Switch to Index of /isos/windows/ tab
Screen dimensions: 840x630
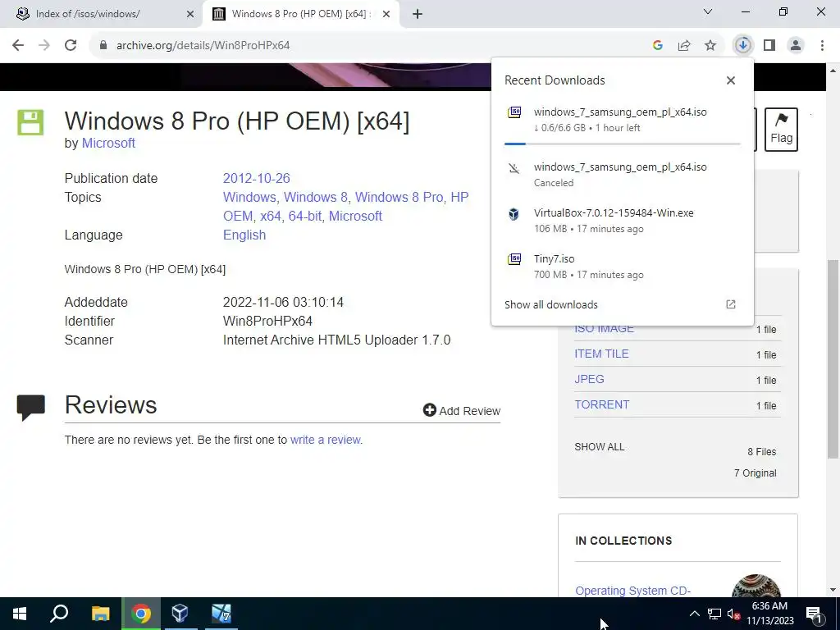[x=102, y=14]
